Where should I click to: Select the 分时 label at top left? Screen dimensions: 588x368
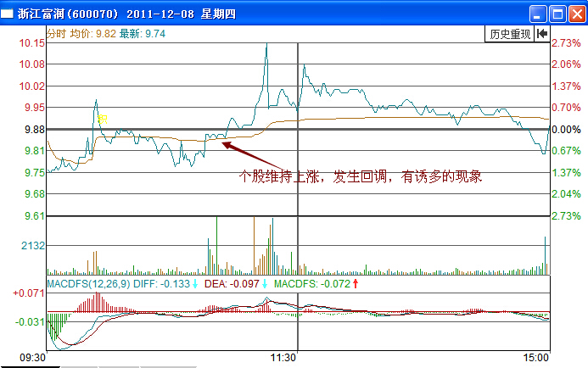point(56,34)
